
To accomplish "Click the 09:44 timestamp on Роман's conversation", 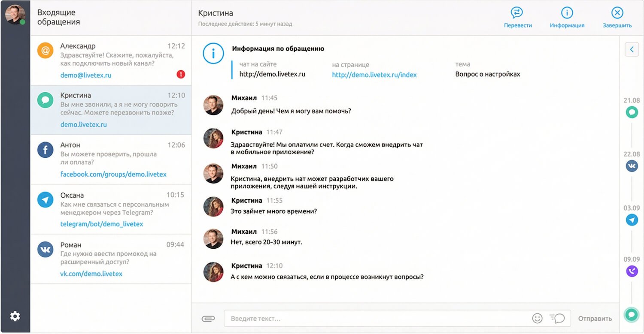I will tap(175, 245).
